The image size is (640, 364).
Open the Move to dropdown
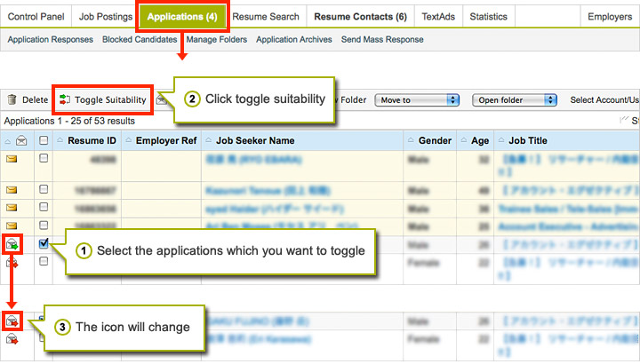(x=417, y=99)
